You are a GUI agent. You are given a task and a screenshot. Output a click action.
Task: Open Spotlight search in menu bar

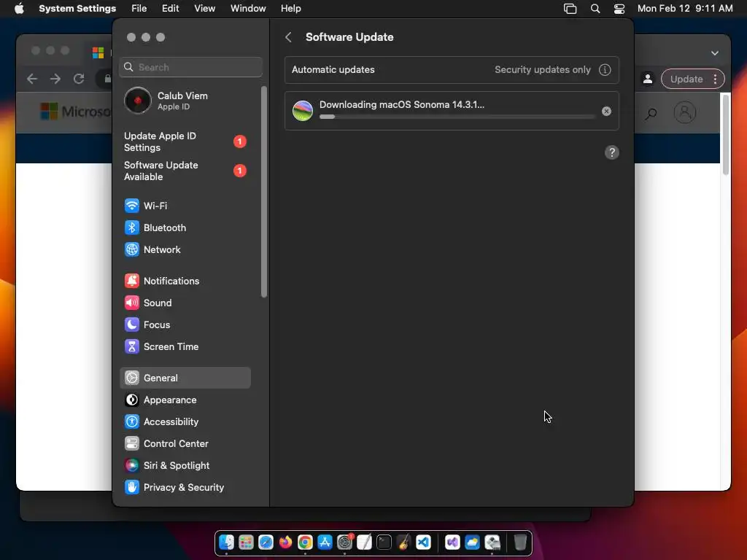[x=595, y=9]
